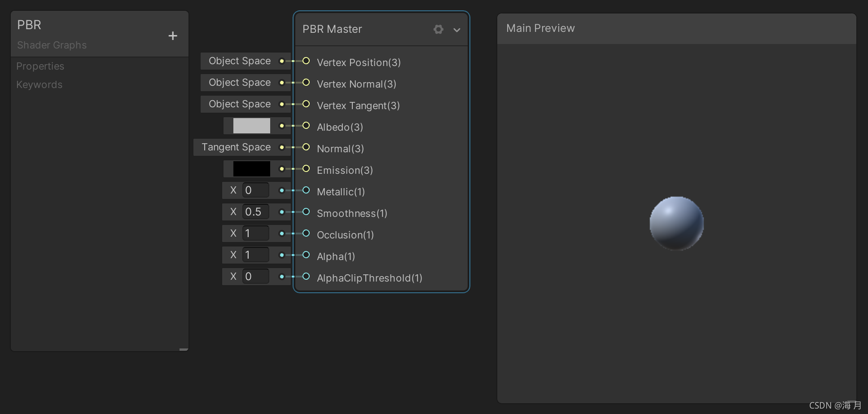Click the blackboard resize handle corner

[x=184, y=349]
